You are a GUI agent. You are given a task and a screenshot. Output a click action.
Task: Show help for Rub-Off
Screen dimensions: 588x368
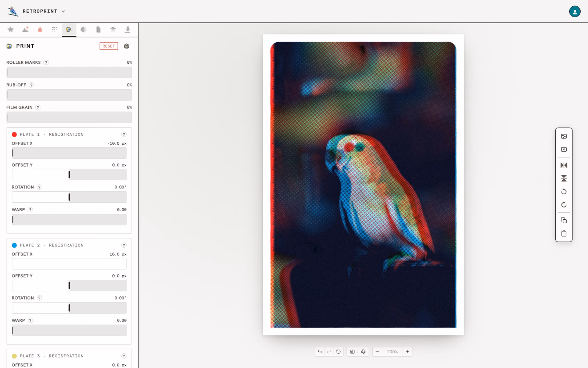coord(31,85)
